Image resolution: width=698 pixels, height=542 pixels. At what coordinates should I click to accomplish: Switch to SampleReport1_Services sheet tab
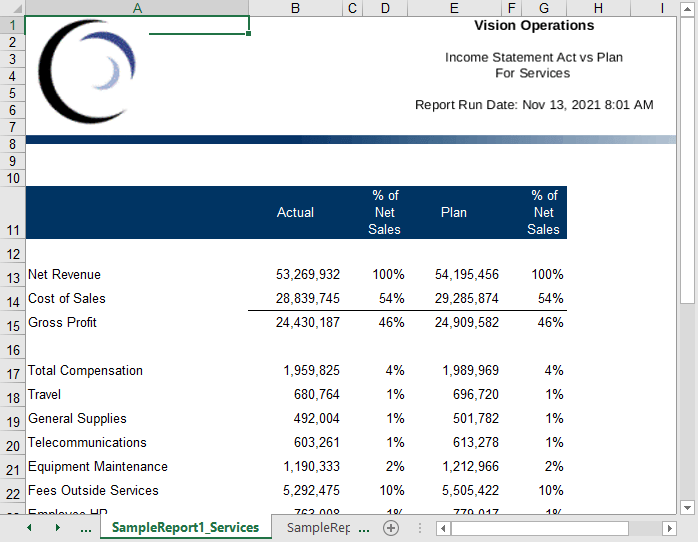click(185, 527)
